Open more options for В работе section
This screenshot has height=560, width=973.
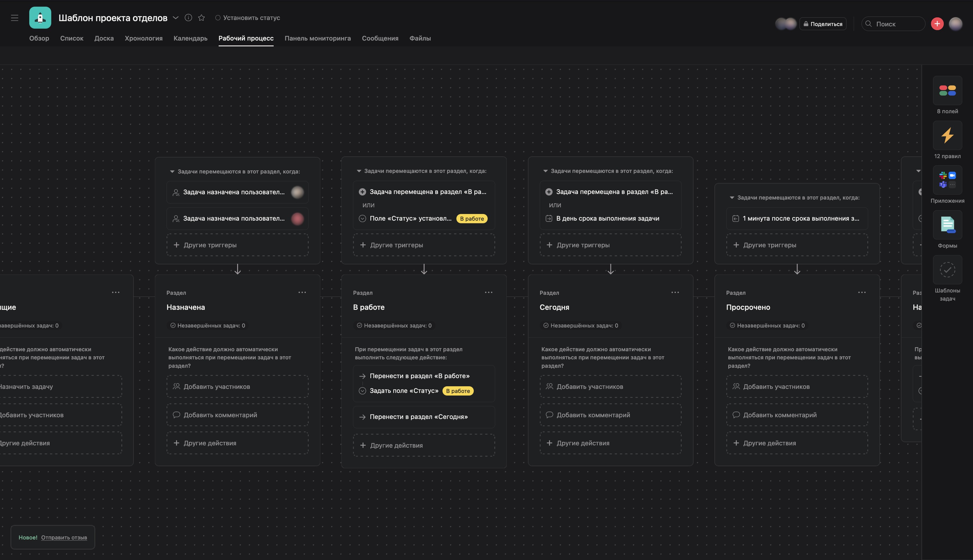(x=489, y=292)
